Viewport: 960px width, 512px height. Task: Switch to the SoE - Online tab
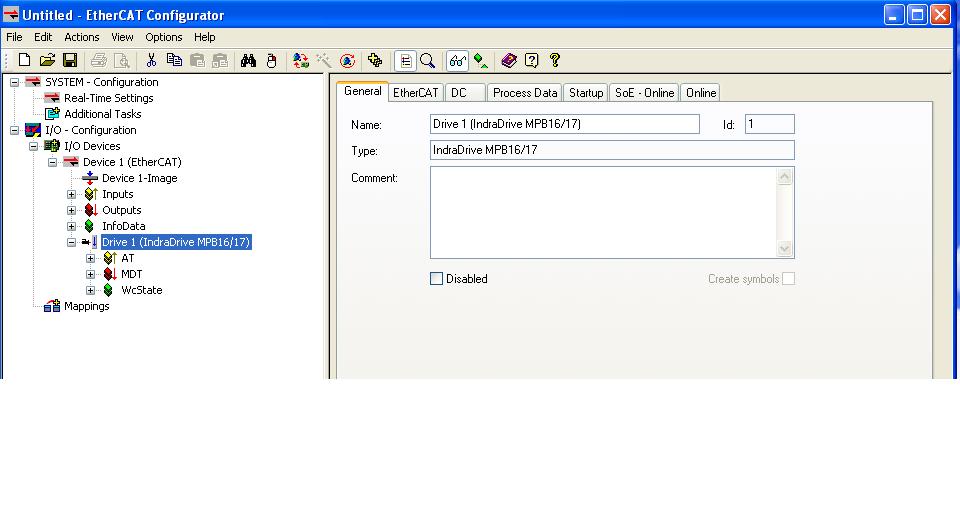pyautogui.click(x=644, y=93)
